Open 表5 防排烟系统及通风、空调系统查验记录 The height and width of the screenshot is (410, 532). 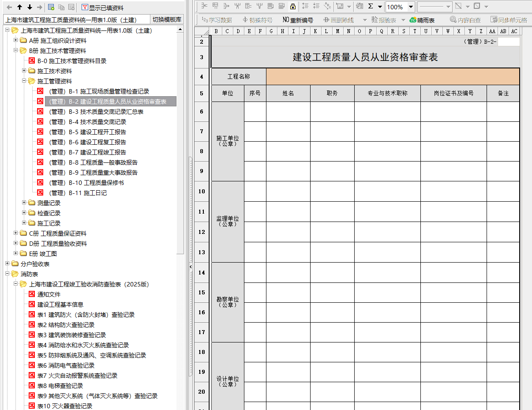click(x=92, y=355)
